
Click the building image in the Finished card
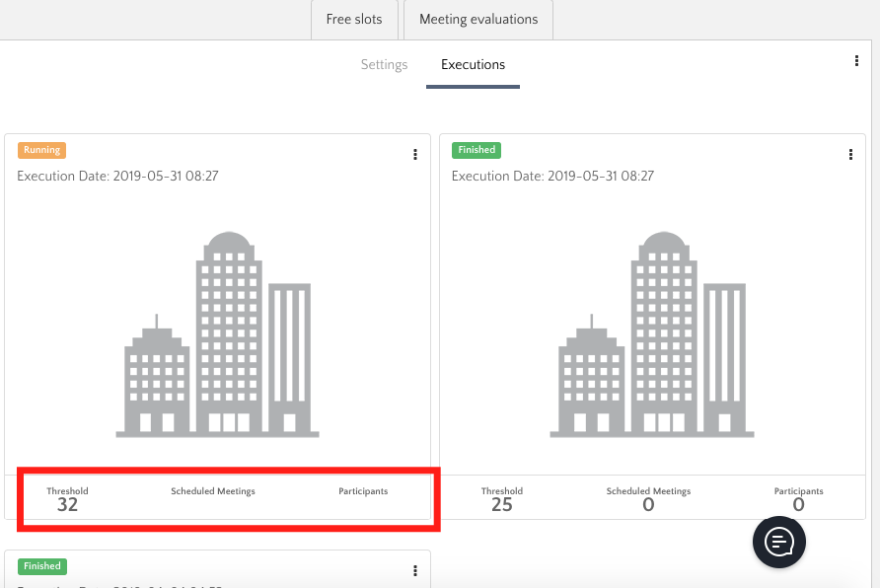pyautogui.click(x=652, y=335)
